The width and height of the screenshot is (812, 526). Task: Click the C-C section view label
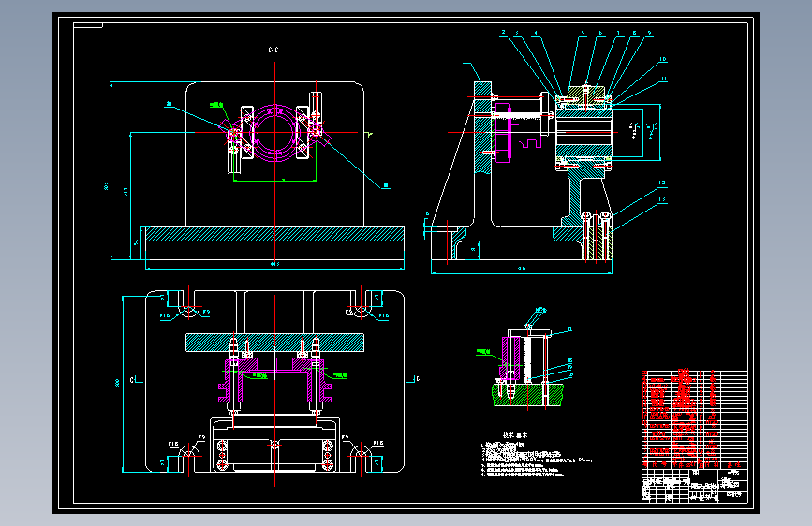point(273,50)
